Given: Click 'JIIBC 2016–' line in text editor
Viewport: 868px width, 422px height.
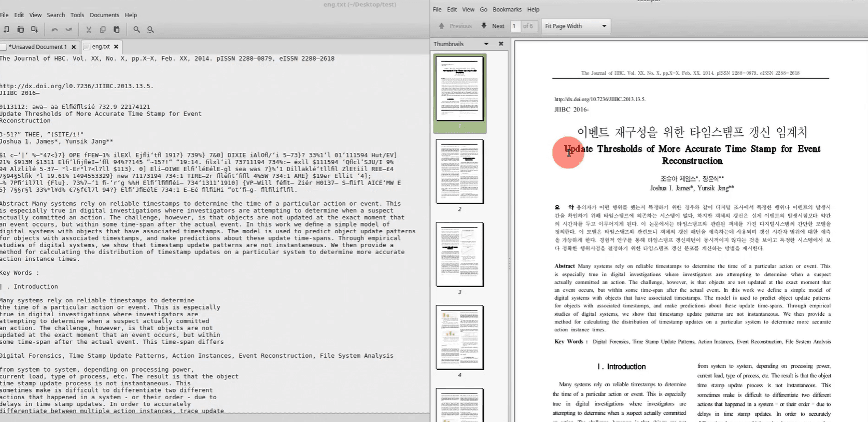Looking at the screenshot, I should tap(19, 93).
